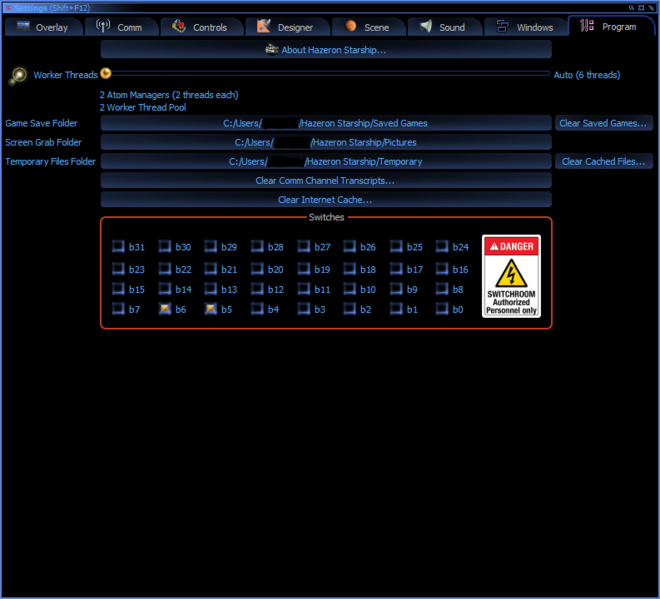Toggle the b9 checkbox
The width and height of the screenshot is (660, 599).
pos(396,289)
